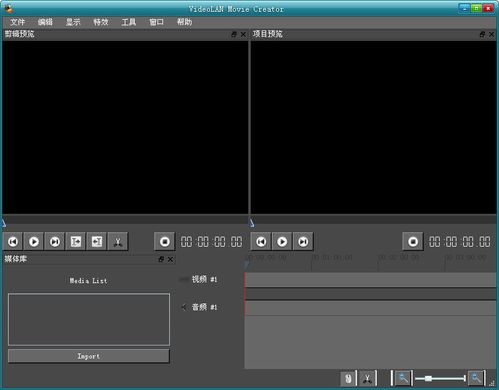Click the scissors cut button in the clip preview
The height and width of the screenshot is (390, 499).
point(118,241)
